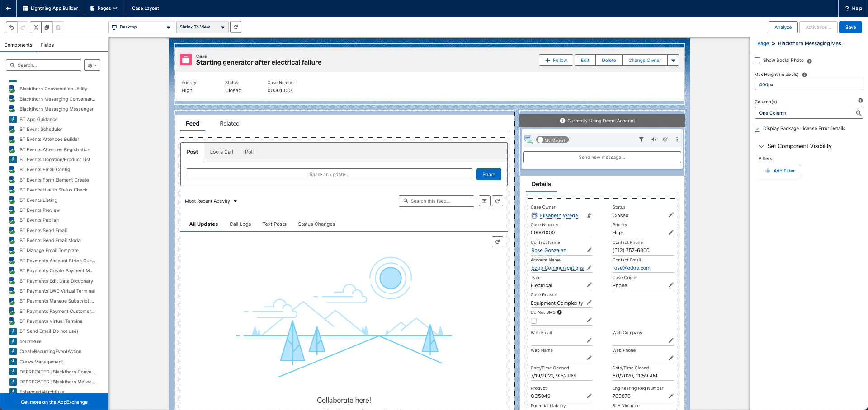
Task: Select the Poll tab
Action: tap(249, 152)
